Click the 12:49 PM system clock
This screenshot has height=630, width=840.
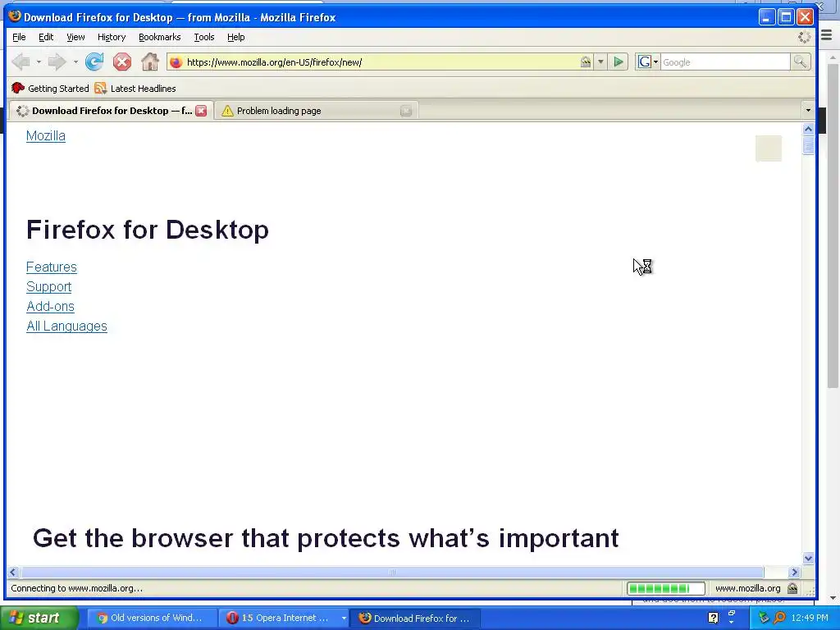tap(810, 618)
